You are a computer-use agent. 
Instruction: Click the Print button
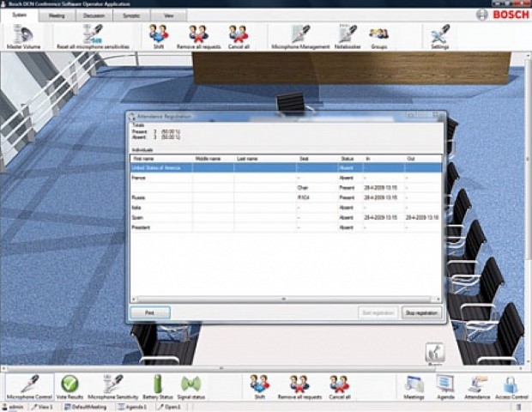150,313
